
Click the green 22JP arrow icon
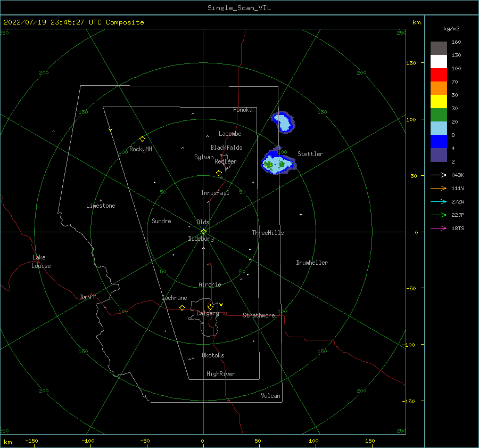tap(439, 215)
